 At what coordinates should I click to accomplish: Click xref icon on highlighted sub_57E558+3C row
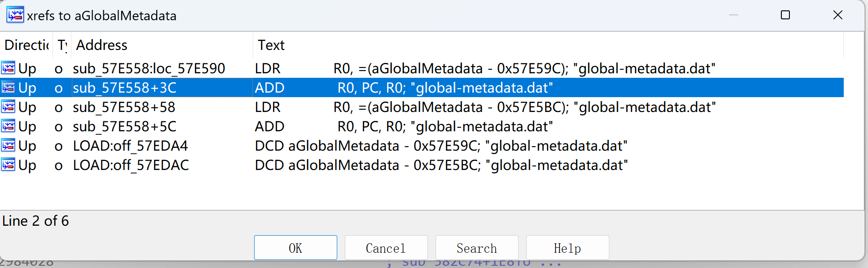pyautogui.click(x=8, y=88)
